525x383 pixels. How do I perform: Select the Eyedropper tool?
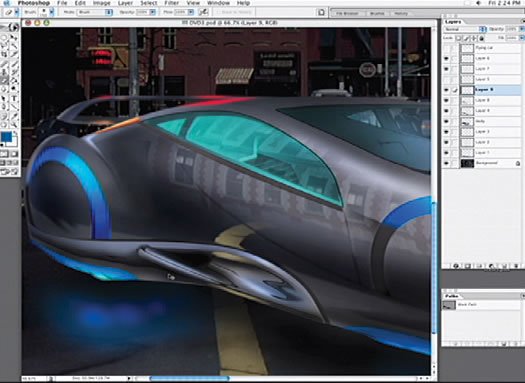(x=14, y=116)
